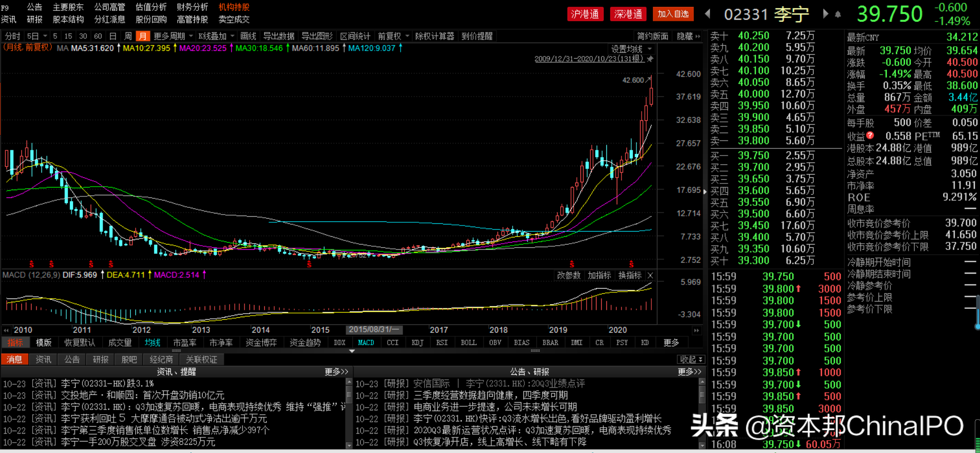Toggle the RSI indicator
The width and height of the screenshot is (980, 453).
tap(442, 343)
